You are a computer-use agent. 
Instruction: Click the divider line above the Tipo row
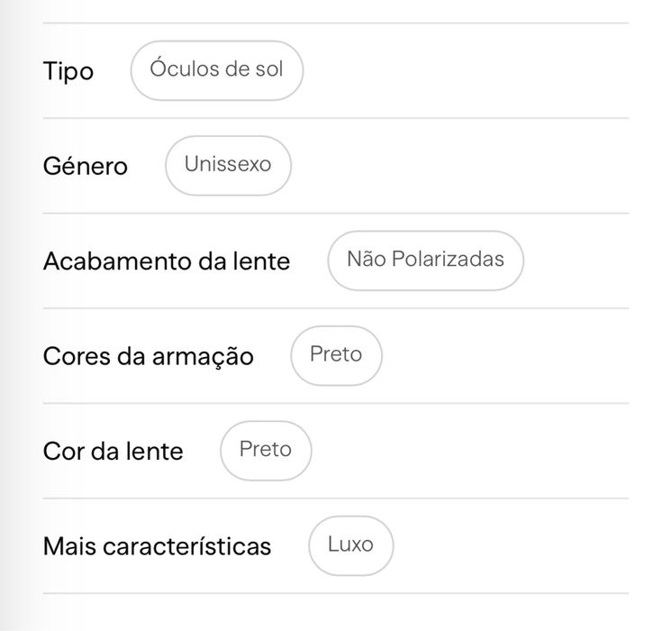click(x=336, y=23)
